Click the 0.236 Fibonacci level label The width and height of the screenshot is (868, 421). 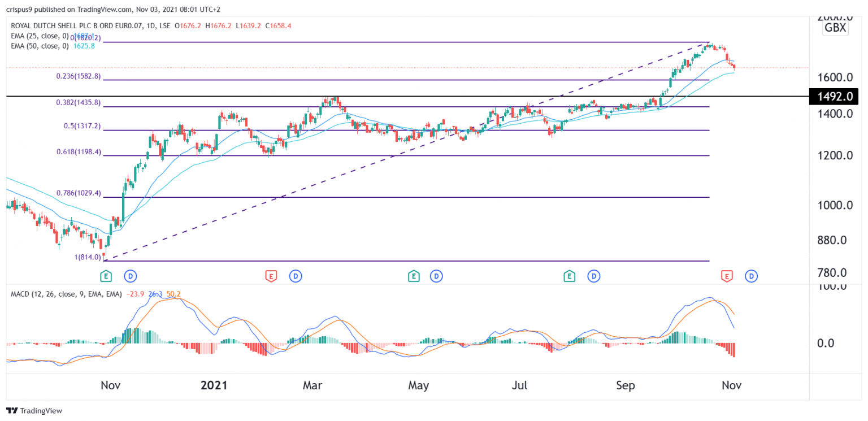click(78, 76)
